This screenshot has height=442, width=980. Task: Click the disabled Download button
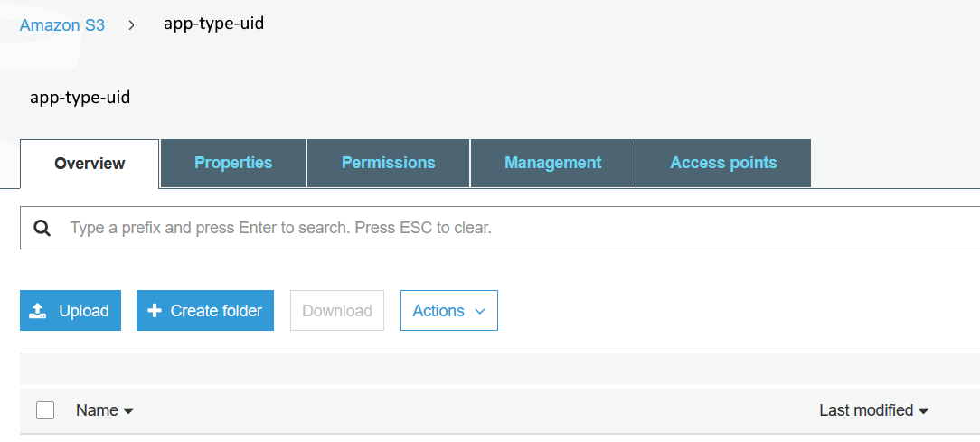point(337,311)
